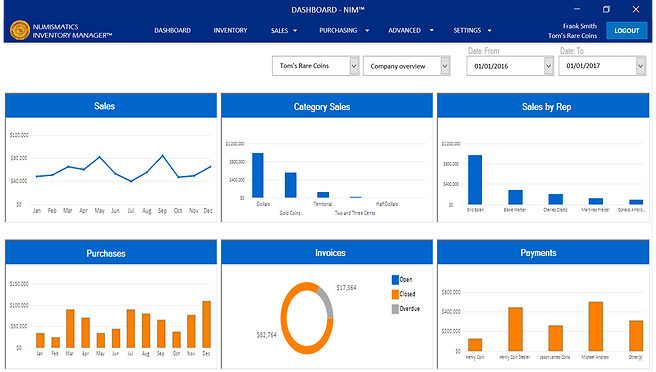Open the Sales menu
Image resolution: width=656 pixels, height=372 pixels.
click(279, 31)
